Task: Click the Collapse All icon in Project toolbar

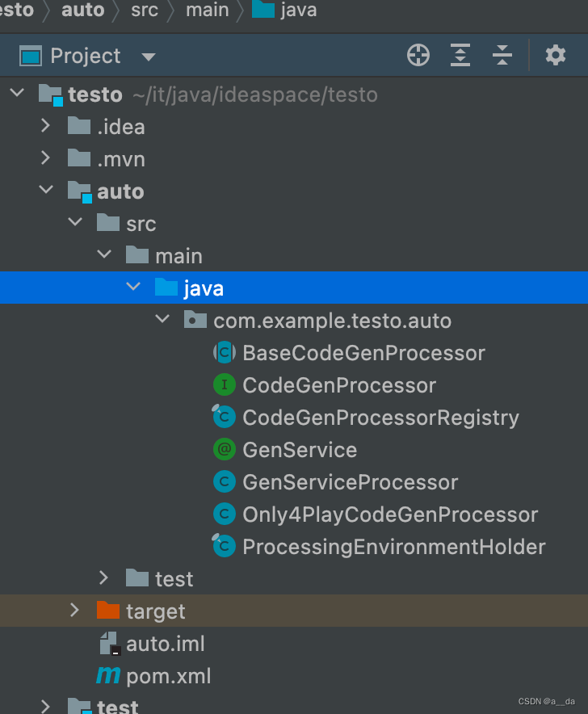Action: coord(502,55)
